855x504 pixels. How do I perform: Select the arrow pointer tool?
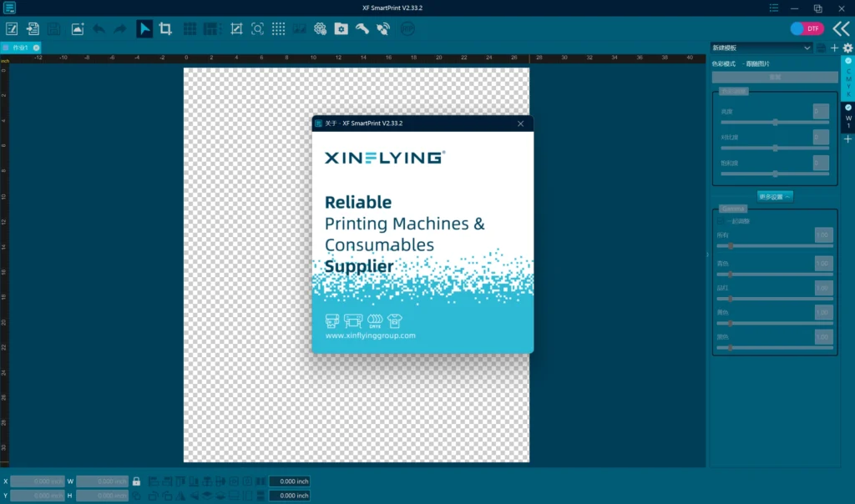(x=144, y=29)
